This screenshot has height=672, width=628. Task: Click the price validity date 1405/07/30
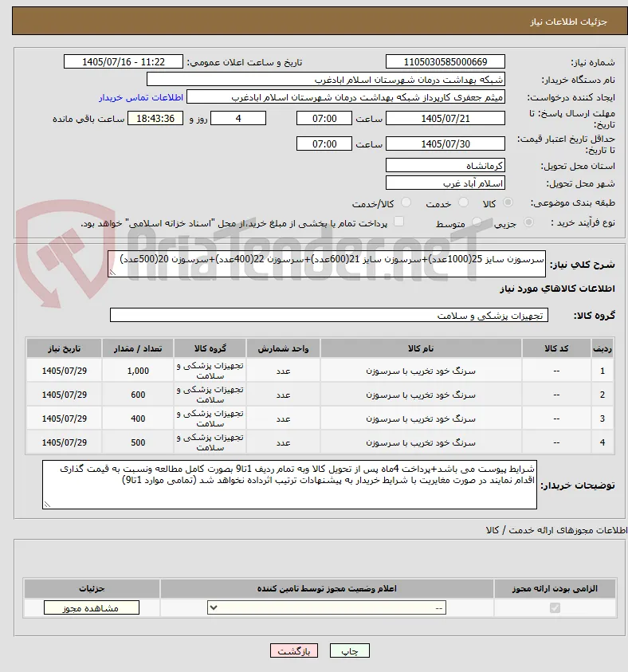445,144
